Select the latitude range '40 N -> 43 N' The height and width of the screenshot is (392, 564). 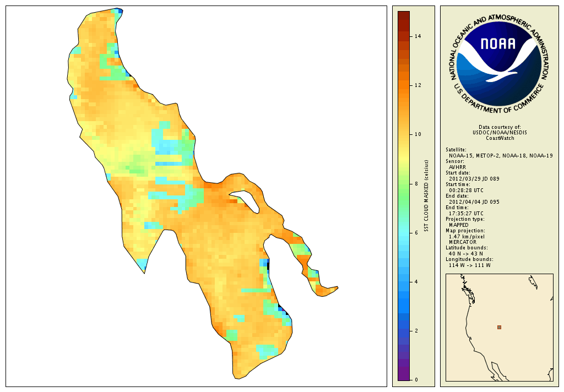click(466, 254)
